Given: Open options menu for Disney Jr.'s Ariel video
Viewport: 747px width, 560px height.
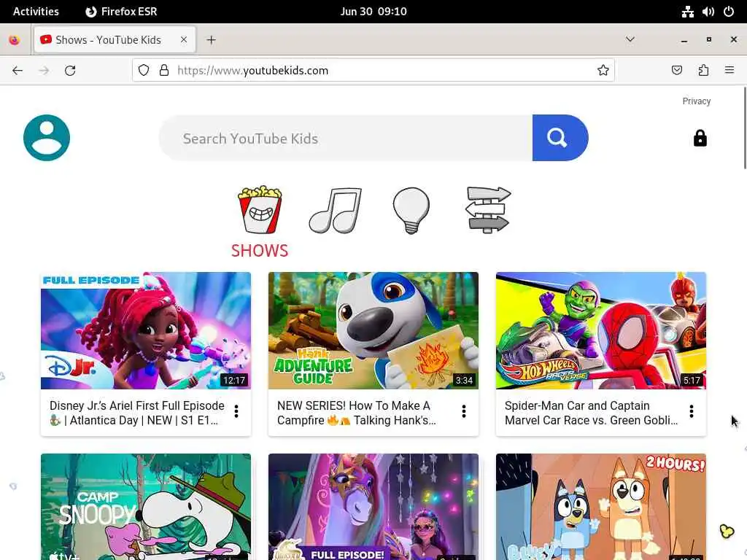Looking at the screenshot, I should pos(236,411).
